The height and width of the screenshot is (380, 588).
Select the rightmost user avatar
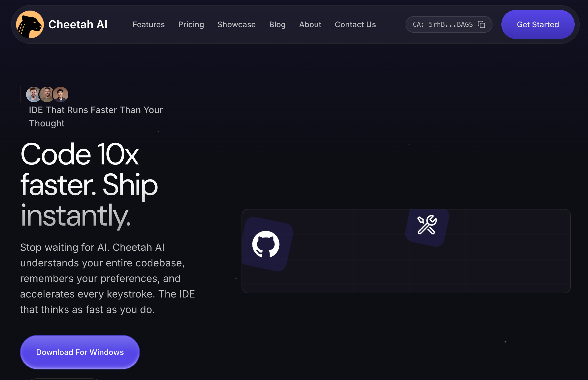[x=61, y=94]
